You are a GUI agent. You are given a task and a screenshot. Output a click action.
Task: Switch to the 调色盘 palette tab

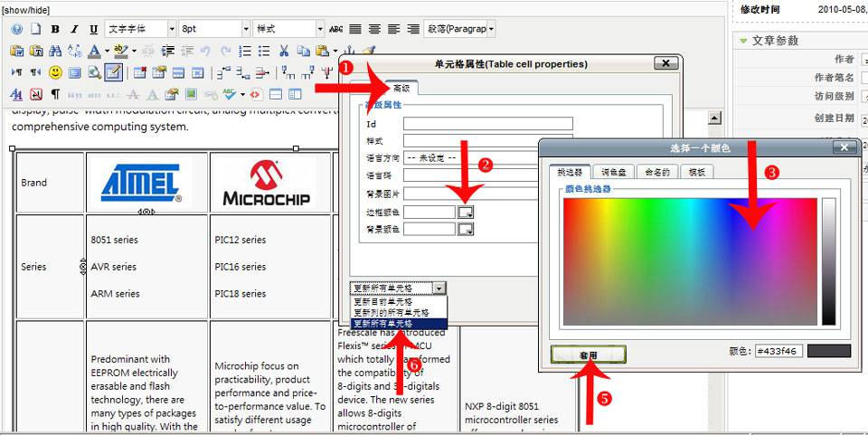614,172
